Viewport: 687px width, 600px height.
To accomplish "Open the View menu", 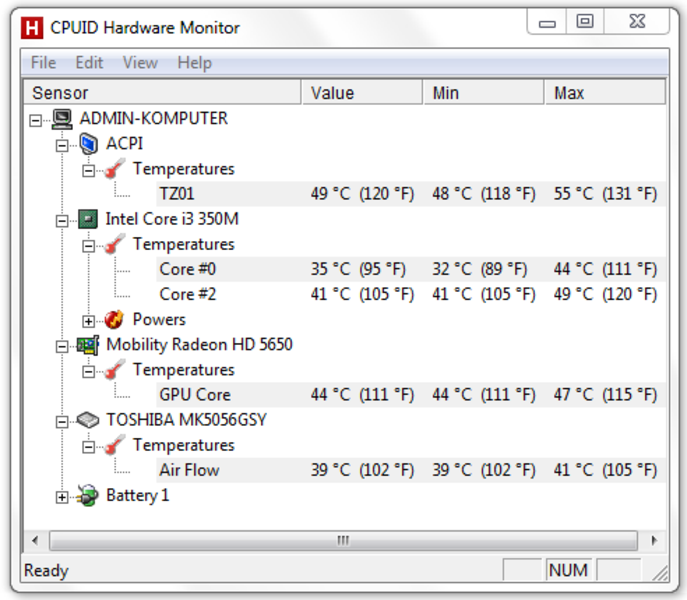I will (x=140, y=63).
